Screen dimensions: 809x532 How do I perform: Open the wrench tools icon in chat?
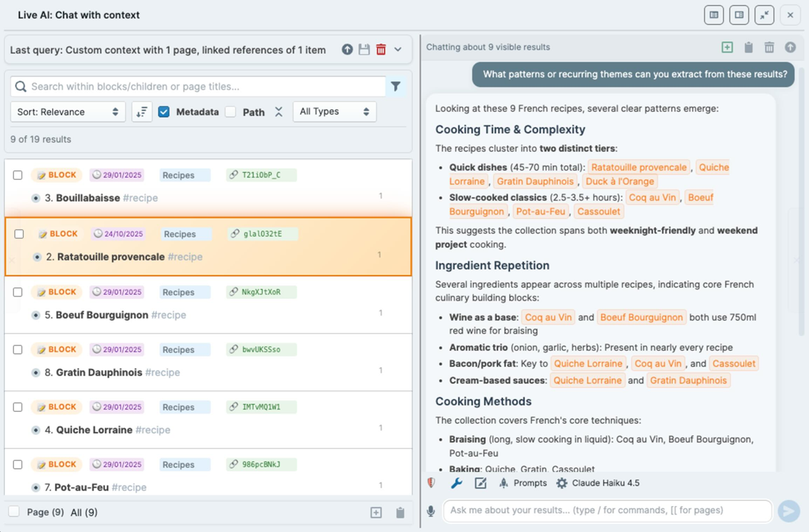coord(456,483)
